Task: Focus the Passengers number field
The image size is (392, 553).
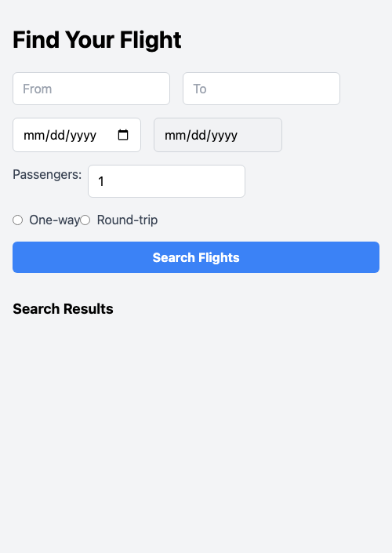Action: click(x=166, y=181)
